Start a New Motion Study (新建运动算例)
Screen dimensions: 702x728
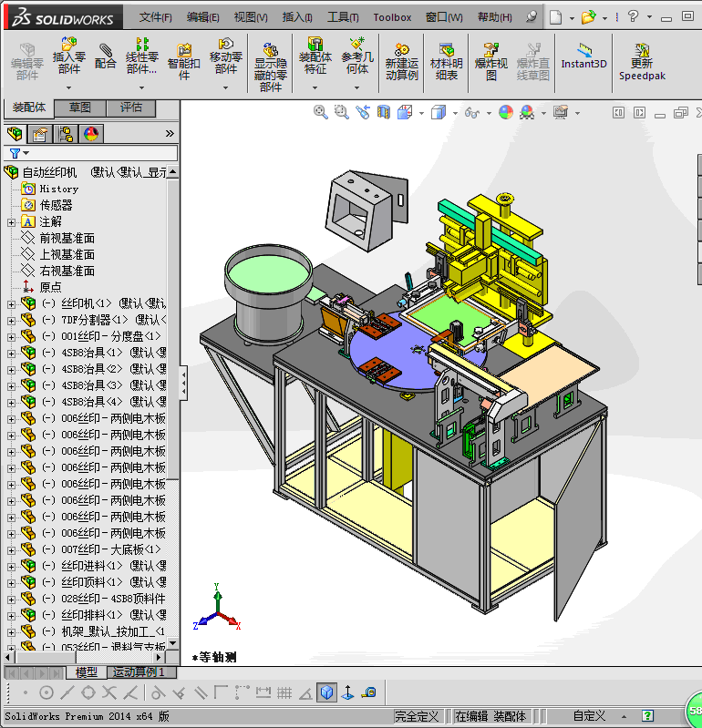tap(402, 61)
